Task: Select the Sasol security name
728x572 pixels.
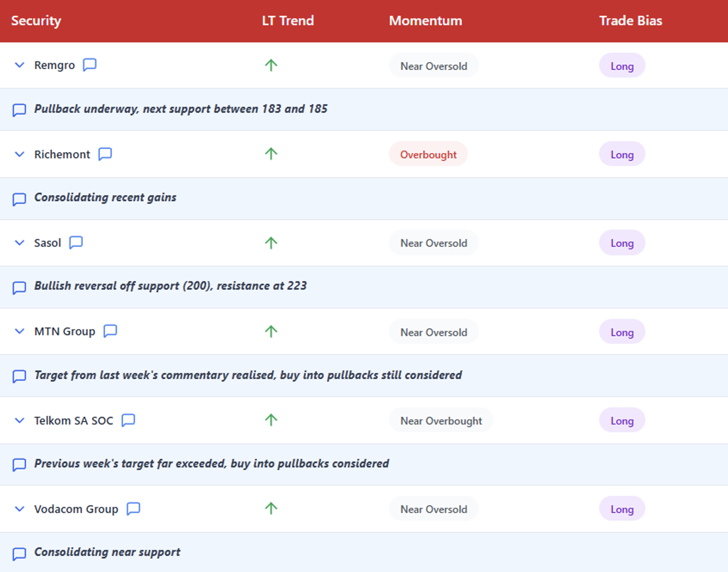Action: (48, 243)
